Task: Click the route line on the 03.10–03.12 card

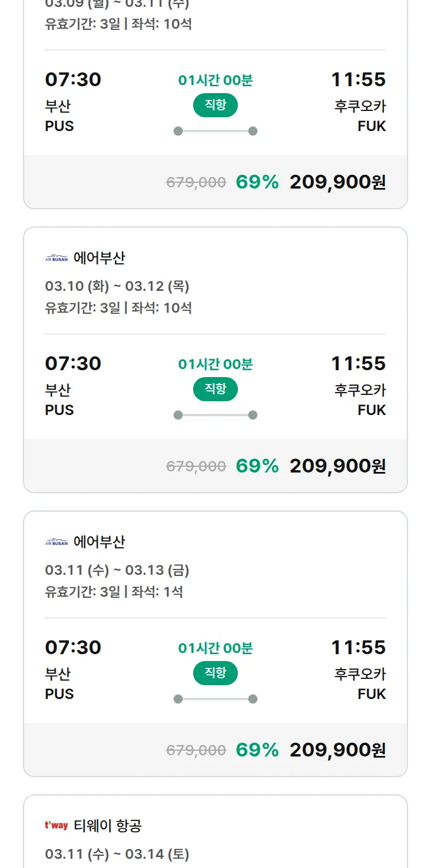Action: click(x=215, y=415)
